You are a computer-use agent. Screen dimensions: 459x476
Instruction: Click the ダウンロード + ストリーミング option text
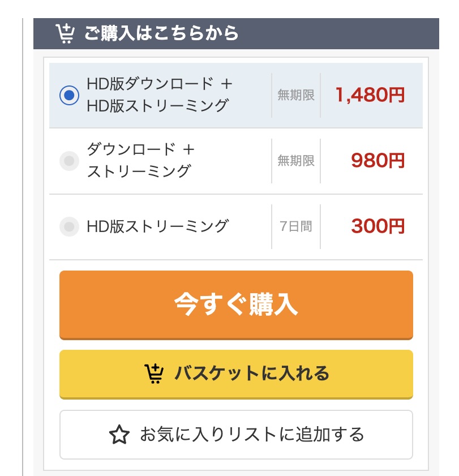140,161
